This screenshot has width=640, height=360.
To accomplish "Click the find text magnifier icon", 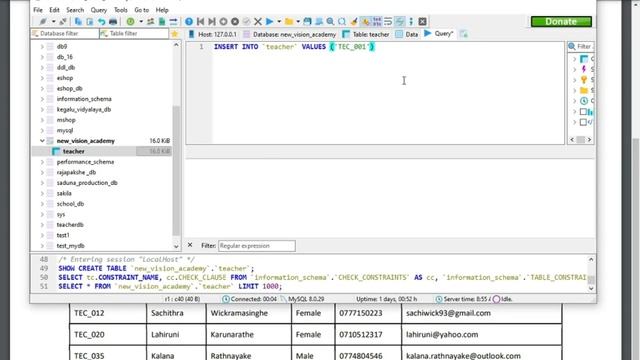I will 330,22.
